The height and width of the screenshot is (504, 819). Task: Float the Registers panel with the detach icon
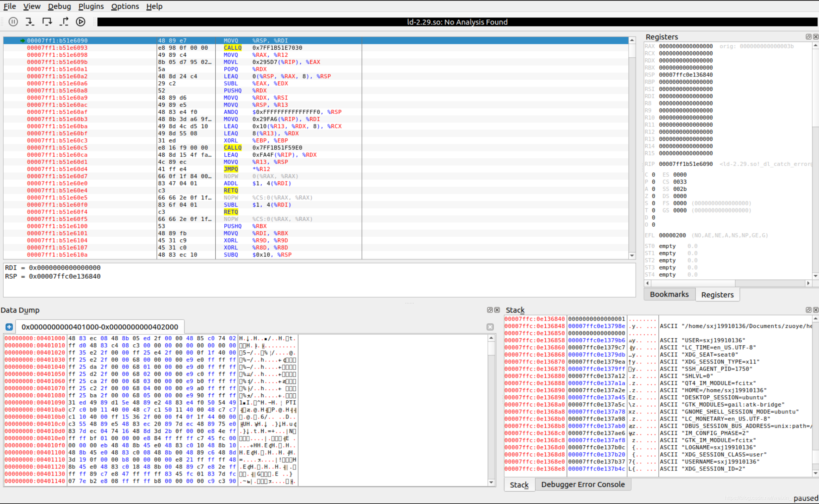(808, 37)
